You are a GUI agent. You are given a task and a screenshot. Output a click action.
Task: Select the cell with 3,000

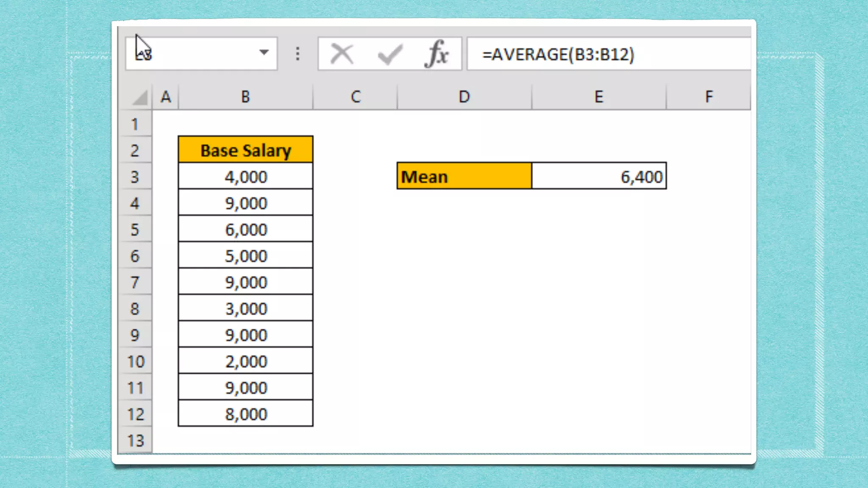click(x=245, y=308)
